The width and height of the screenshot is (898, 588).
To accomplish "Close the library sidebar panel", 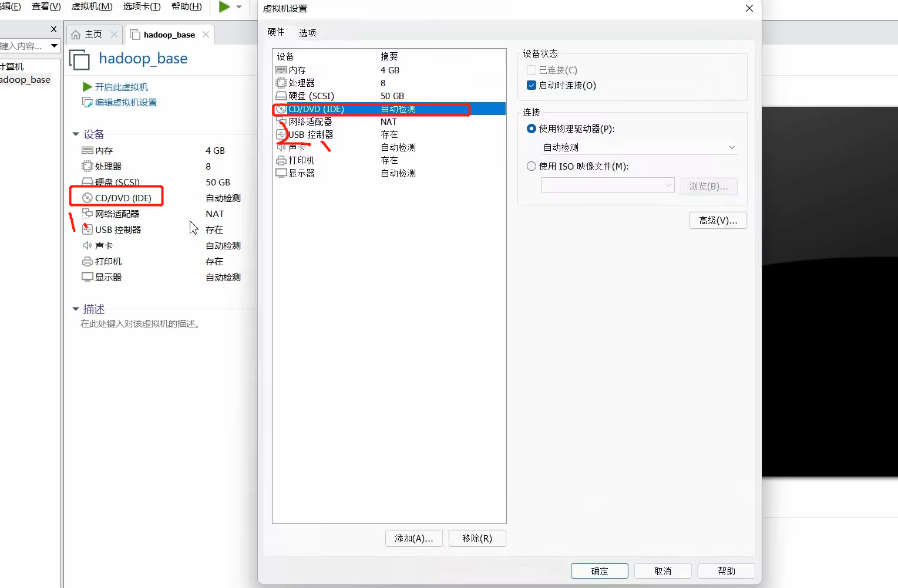I will pos(53,29).
